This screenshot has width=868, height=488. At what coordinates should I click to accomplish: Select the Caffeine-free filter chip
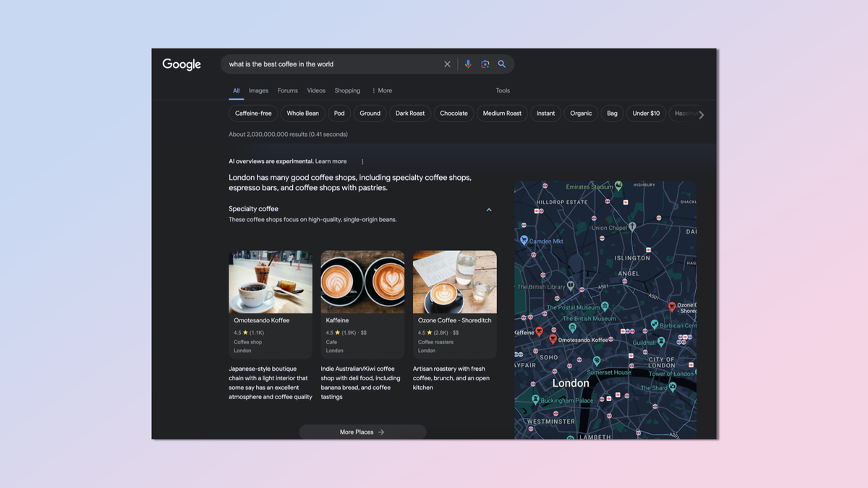tap(252, 113)
